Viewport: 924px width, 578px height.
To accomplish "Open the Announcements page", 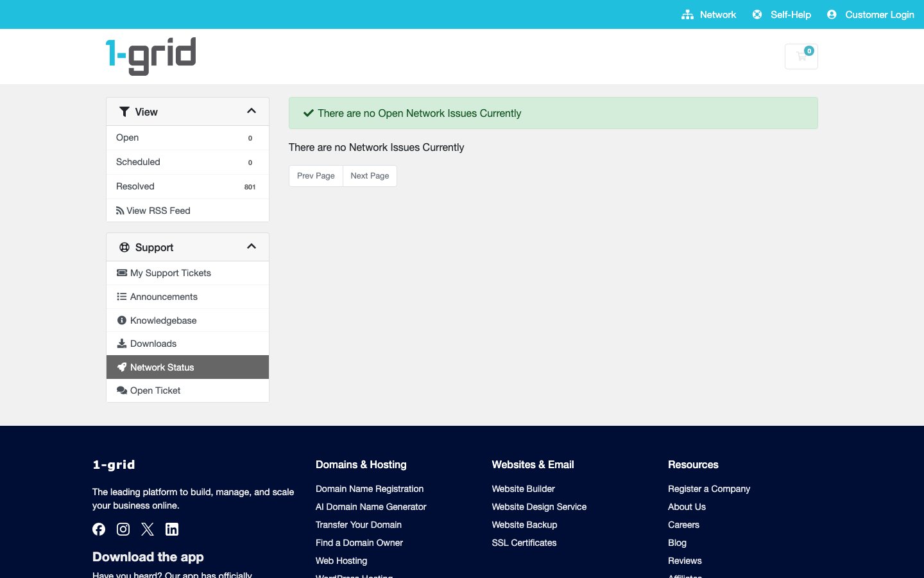I will tap(187, 297).
